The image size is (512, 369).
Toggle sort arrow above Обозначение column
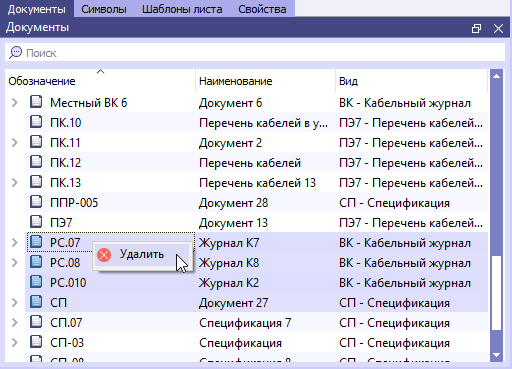coord(100,71)
